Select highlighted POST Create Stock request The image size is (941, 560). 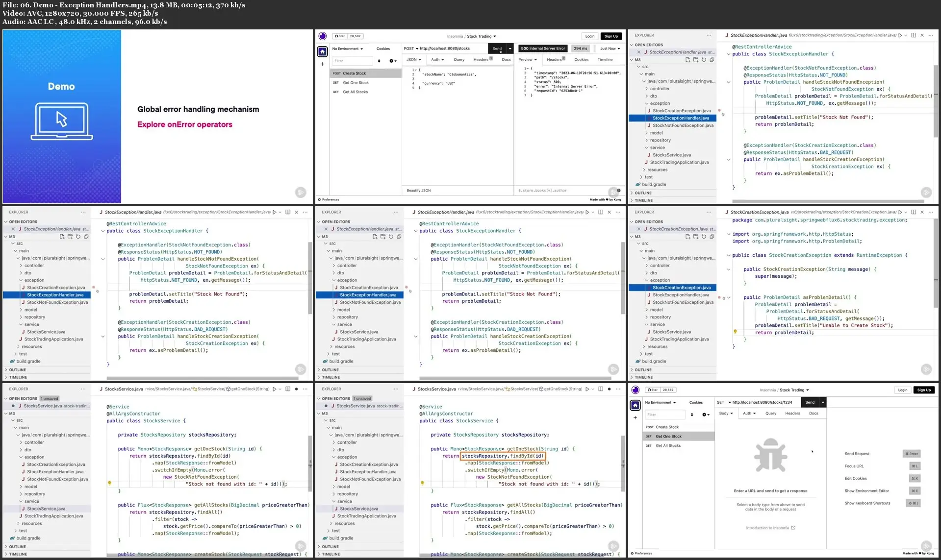365,73
